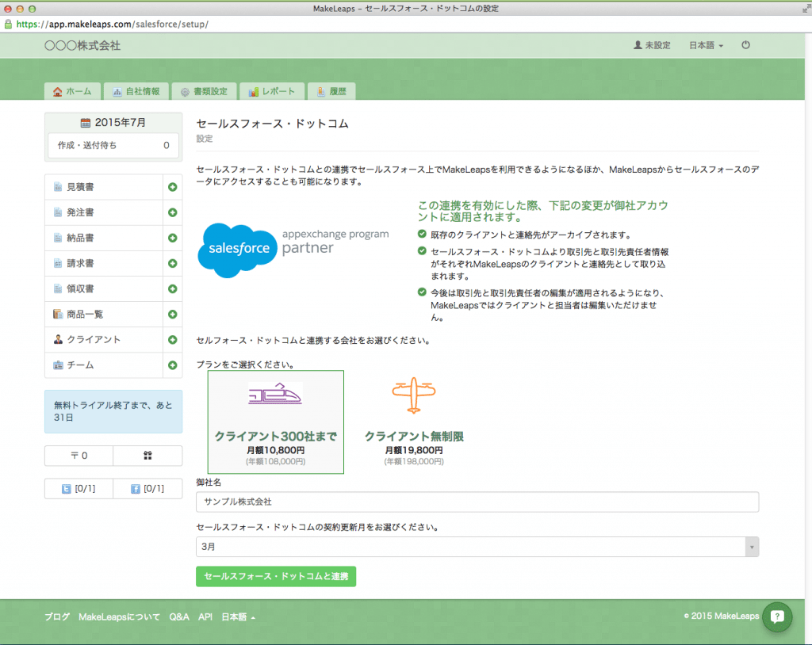Click the postal 〒 0 button
The image size is (812, 645).
click(x=79, y=456)
